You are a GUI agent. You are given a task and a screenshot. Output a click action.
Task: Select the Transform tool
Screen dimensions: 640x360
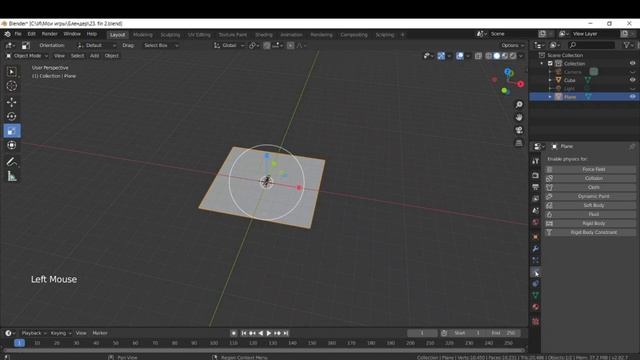[12, 145]
